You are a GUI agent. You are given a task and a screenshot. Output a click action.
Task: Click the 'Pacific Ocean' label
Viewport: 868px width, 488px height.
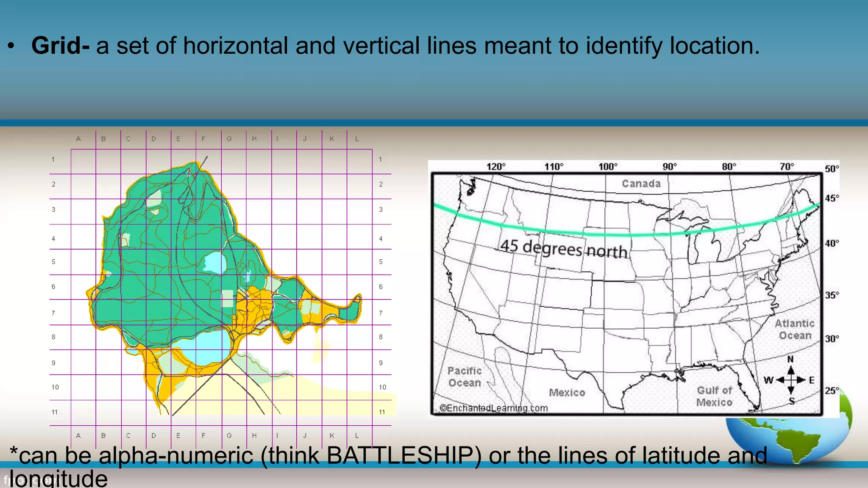pyautogui.click(x=465, y=377)
